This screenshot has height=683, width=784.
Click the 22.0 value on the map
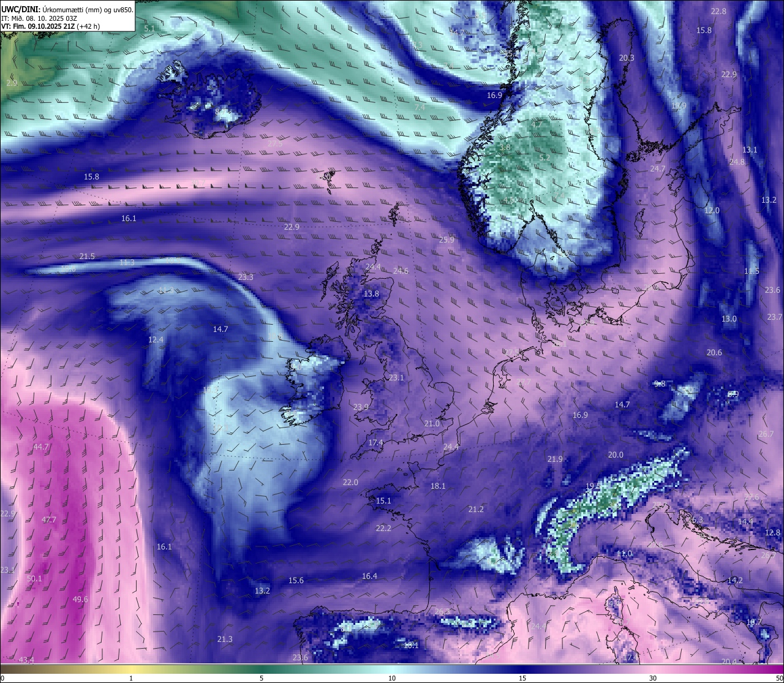(350, 483)
